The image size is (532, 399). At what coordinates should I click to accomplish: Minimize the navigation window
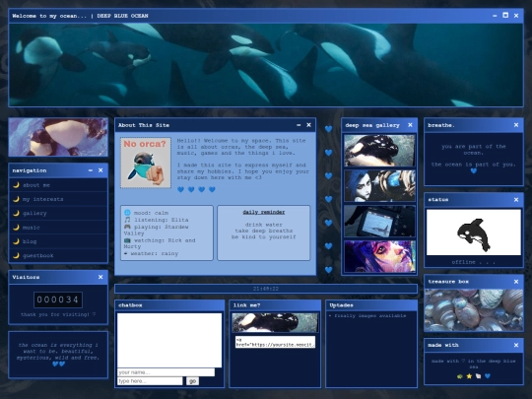click(91, 170)
